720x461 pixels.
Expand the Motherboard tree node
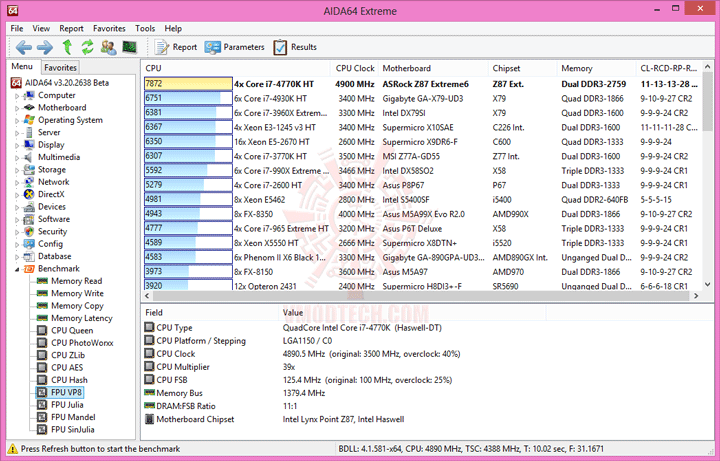pyautogui.click(x=17, y=108)
